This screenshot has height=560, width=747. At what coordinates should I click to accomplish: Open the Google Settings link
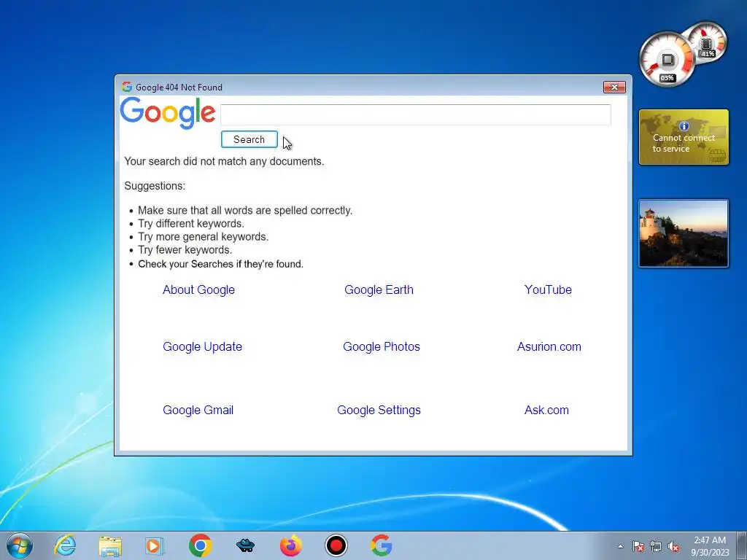(x=379, y=410)
